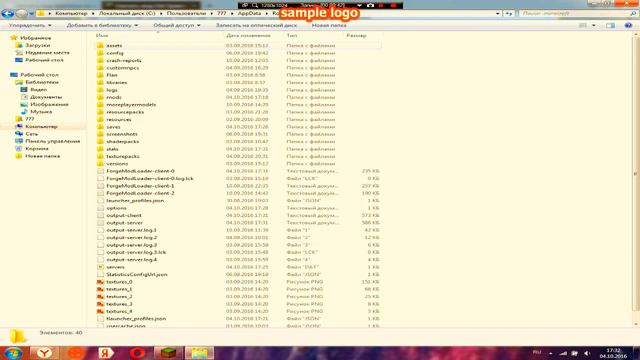The height and width of the screenshot is (360, 640).
Task: Click the volume speaker tray icon
Action: (x=587, y=353)
